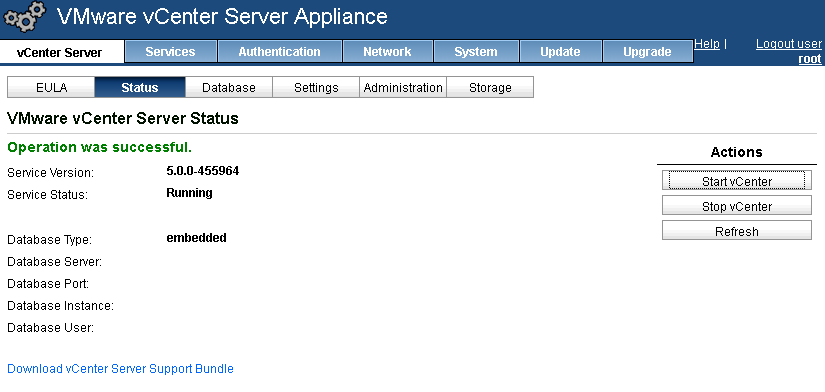This screenshot has width=825, height=392.
Task: Open the Update tab
Action: point(560,52)
